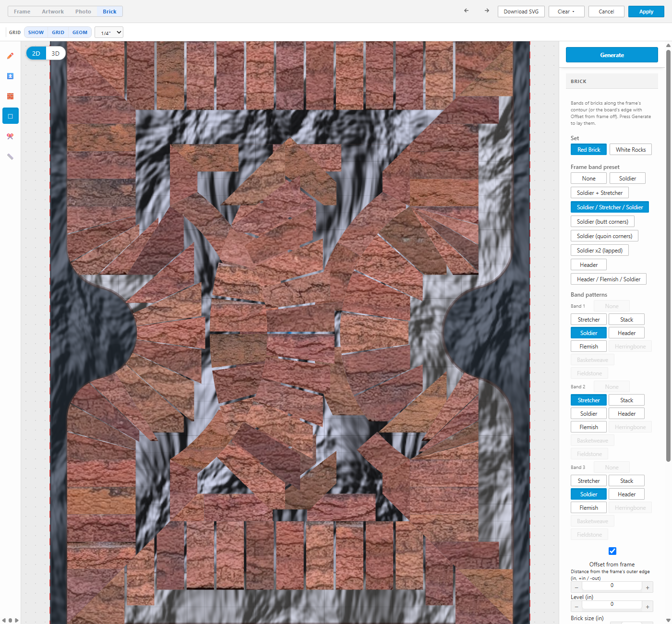The image size is (672, 624).
Task: Open the Artwork tab
Action: click(53, 12)
